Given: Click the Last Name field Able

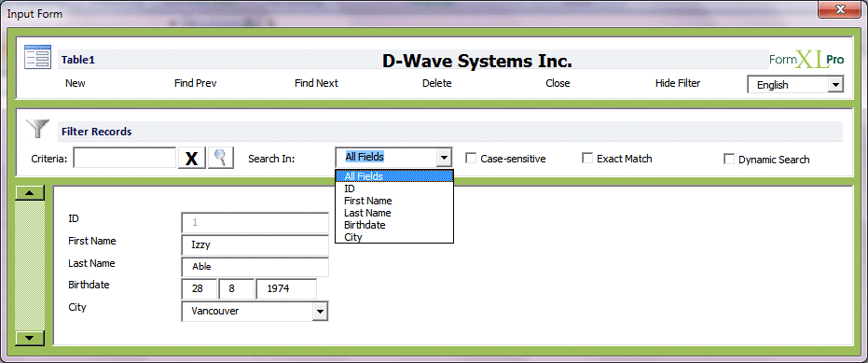Looking at the screenshot, I should [255, 267].
